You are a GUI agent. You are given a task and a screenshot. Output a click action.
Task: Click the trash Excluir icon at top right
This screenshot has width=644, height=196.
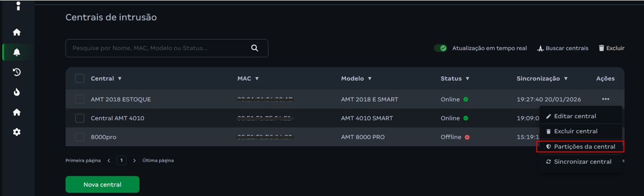pyautogui.click(x=601, y=48)
